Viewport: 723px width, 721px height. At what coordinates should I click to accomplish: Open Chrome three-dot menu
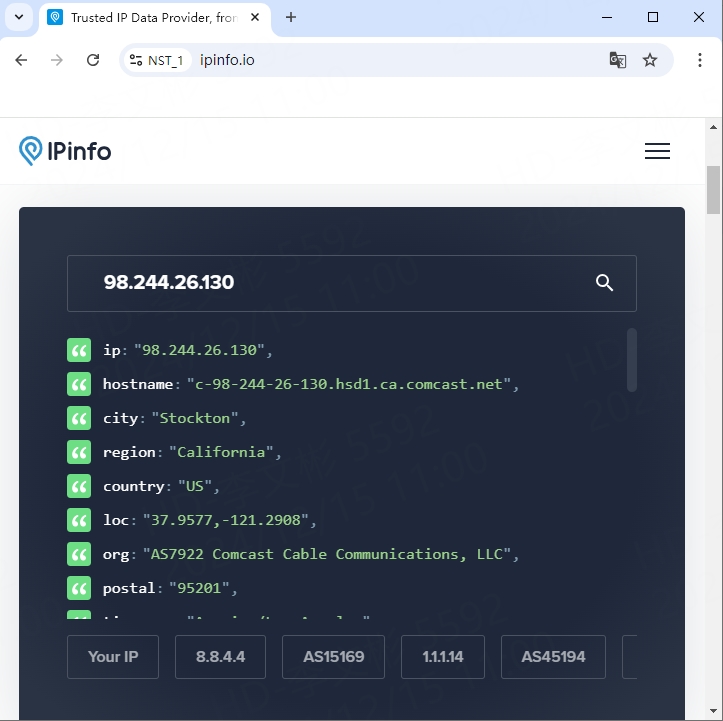coord(698,60)
